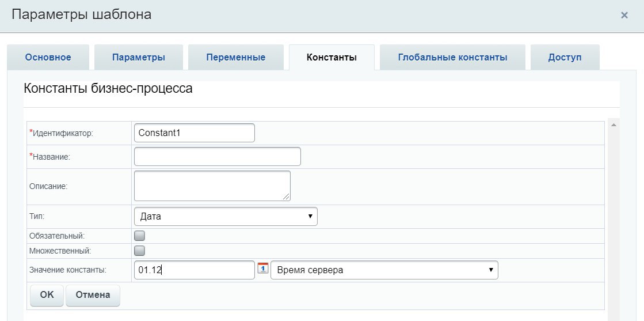This screenshot has width=644, height=321.
Task: Switch to the Основное tab
Action: [48, 58]
